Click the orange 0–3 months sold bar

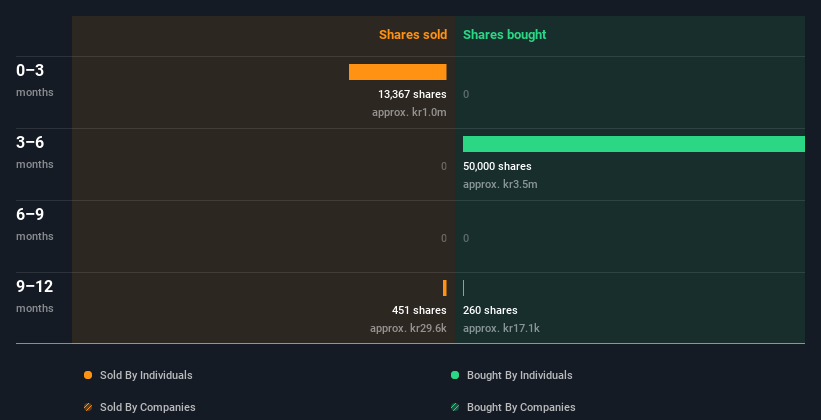point(397,72)
